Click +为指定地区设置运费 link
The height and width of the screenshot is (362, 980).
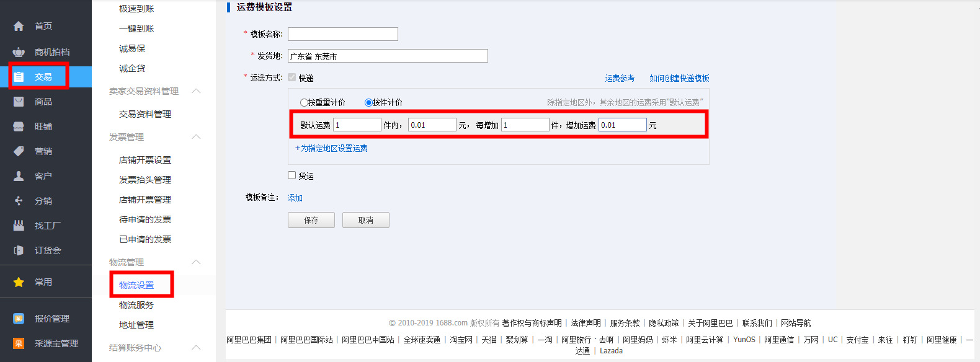click(x=331, y=148)
